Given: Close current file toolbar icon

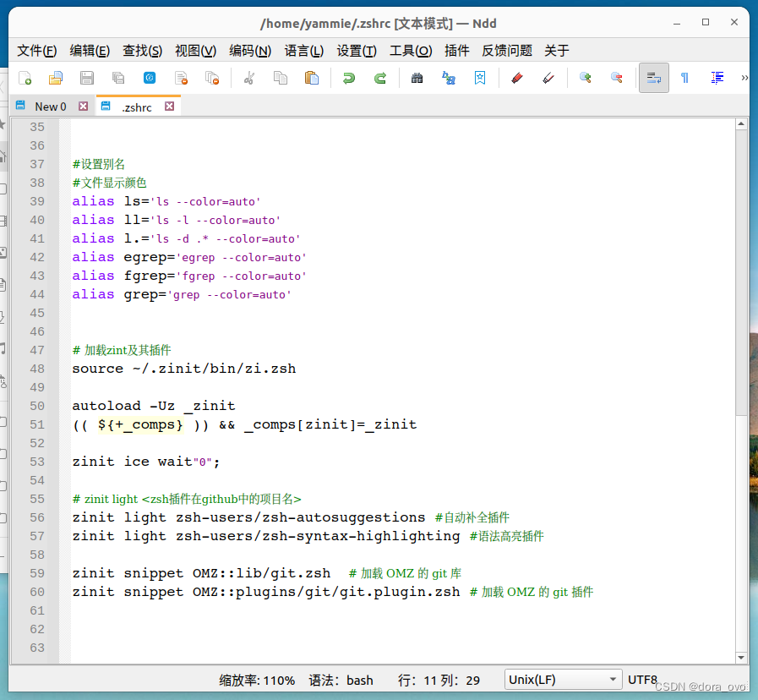Looking at the screenshot, I should tap(181, 78).
